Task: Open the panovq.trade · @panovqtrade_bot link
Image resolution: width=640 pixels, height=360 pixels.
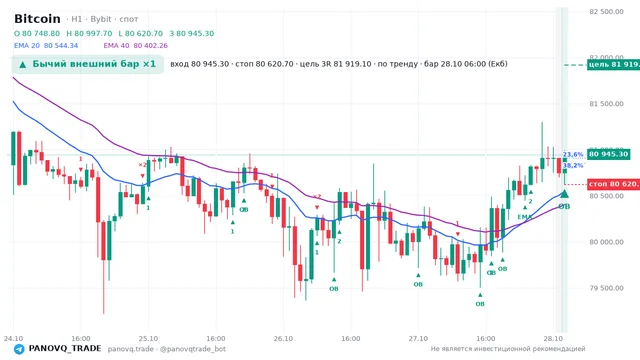Action: (x=167, y=349)
